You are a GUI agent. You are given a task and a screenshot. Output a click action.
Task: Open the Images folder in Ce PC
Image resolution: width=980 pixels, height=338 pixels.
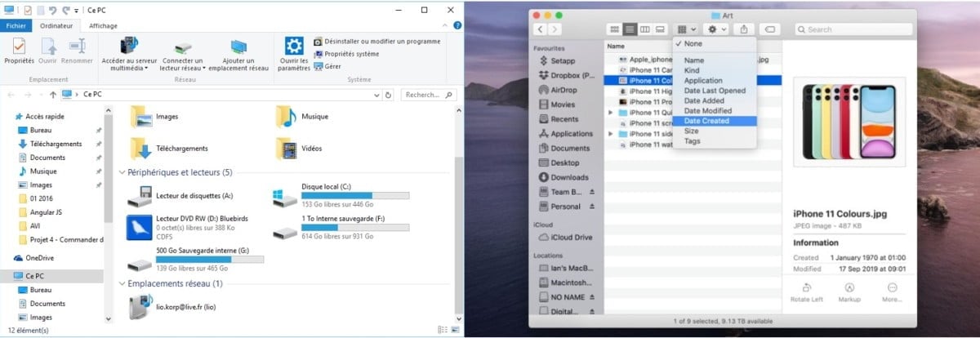[155, 117]
